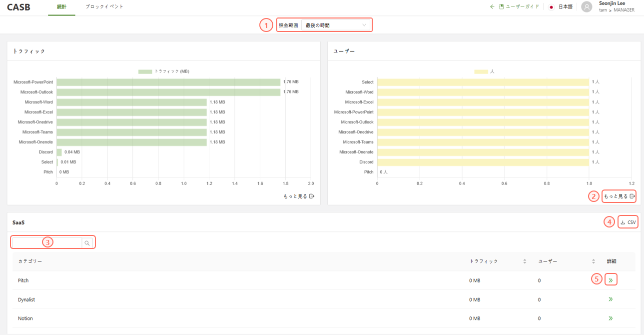644x335 pixels.
Task: Open the 照会範囲 time range dropdown
Action: [335, 25]
